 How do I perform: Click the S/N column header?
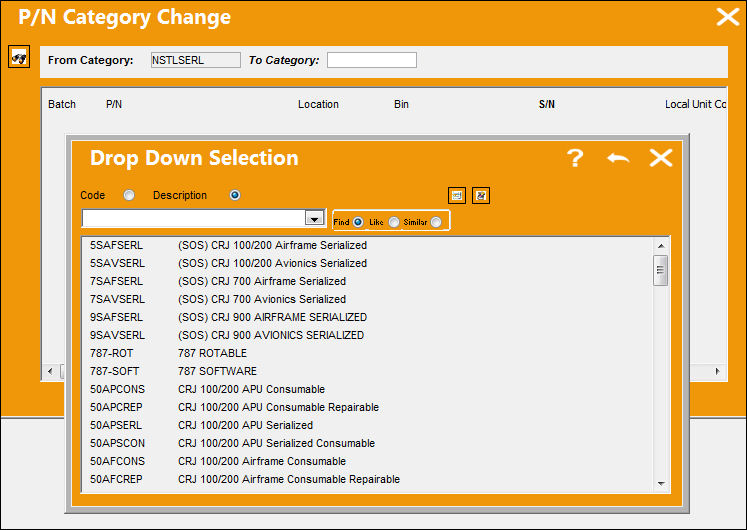pyautogui.click(x=546, y=104)
